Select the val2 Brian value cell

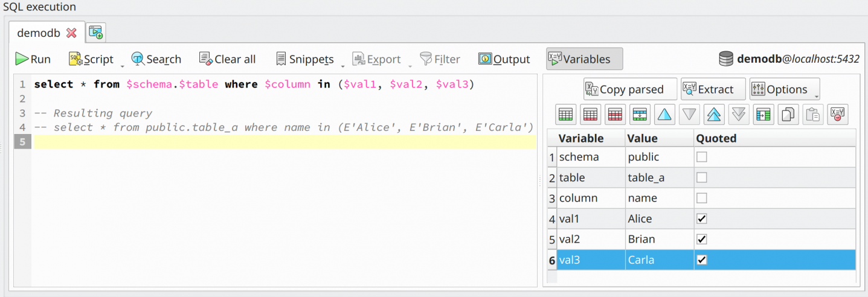coord(660,239)
